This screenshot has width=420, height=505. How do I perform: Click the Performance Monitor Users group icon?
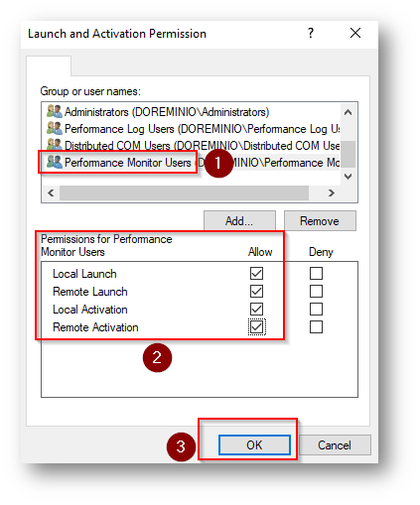54,162
